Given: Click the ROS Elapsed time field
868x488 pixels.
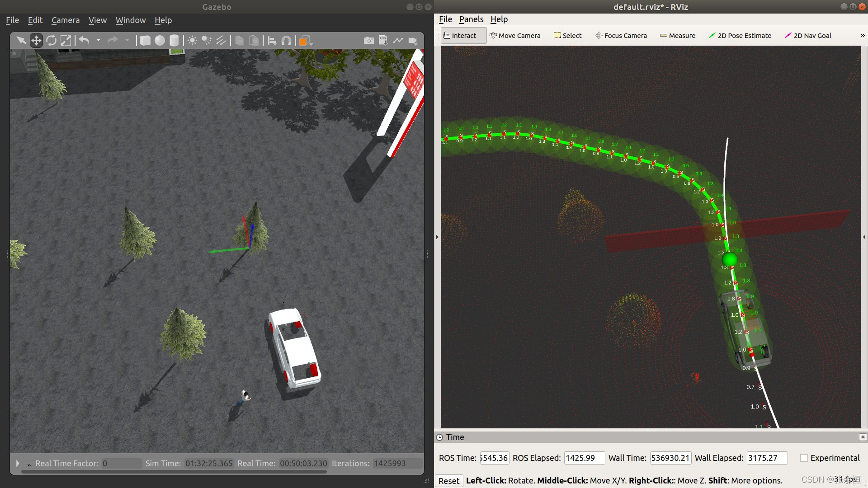Looking at the screenshot, I should 584,458.
